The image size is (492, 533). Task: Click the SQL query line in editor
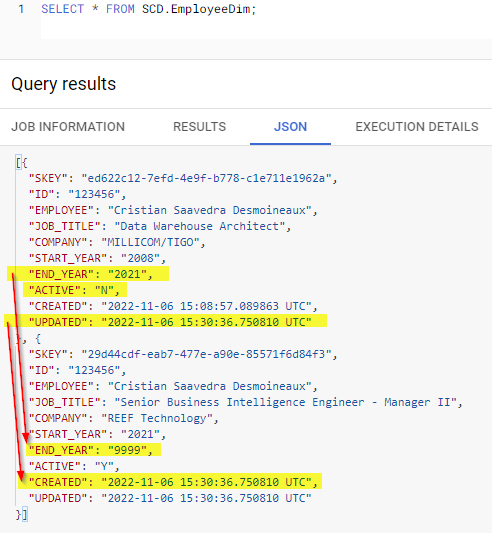[x=149, y=9]
